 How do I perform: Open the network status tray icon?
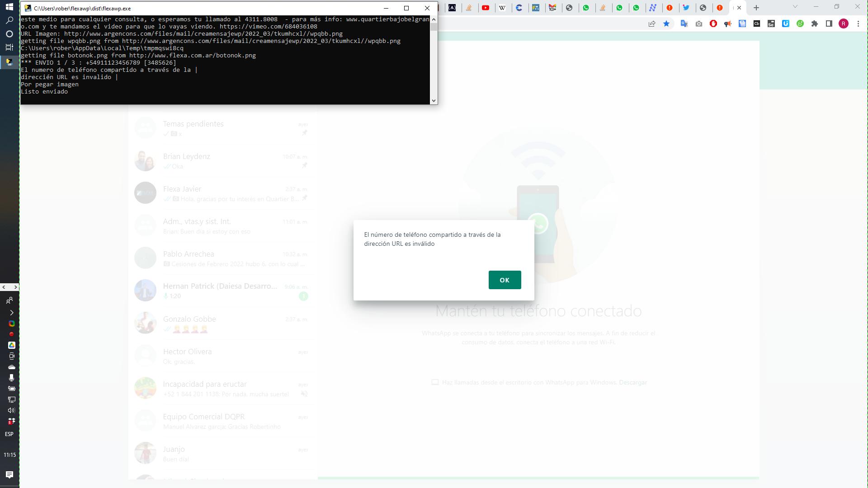click(11, 399)
